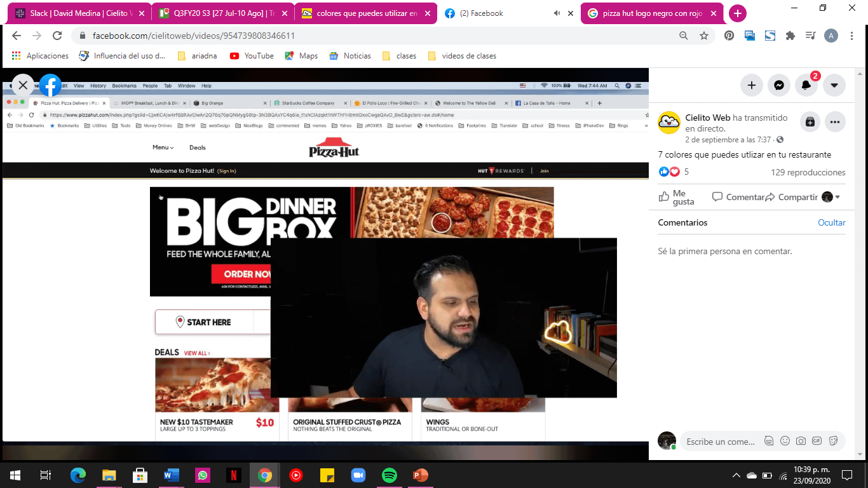The image size is (868, 488).
Task: Click the Facebook video player to pause
Action: (x=325, y=264)
